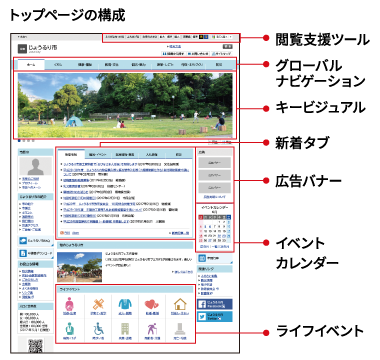Click the park key visual image
This screenshot has width=380, height=360.
pyautogui.click(x=125, y=105)
